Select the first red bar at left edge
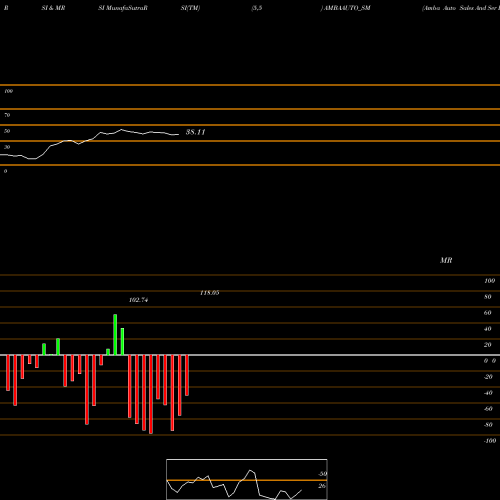500x500 pixels. pos(8,373)
